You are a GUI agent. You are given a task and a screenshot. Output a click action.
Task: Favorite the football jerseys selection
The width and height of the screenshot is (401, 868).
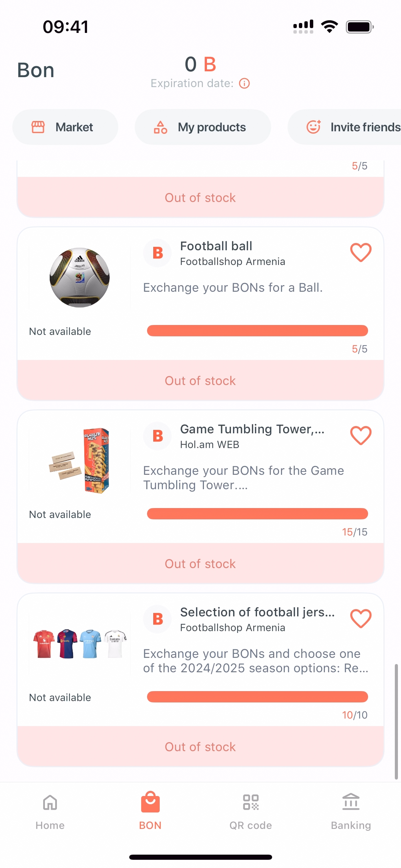361,618
